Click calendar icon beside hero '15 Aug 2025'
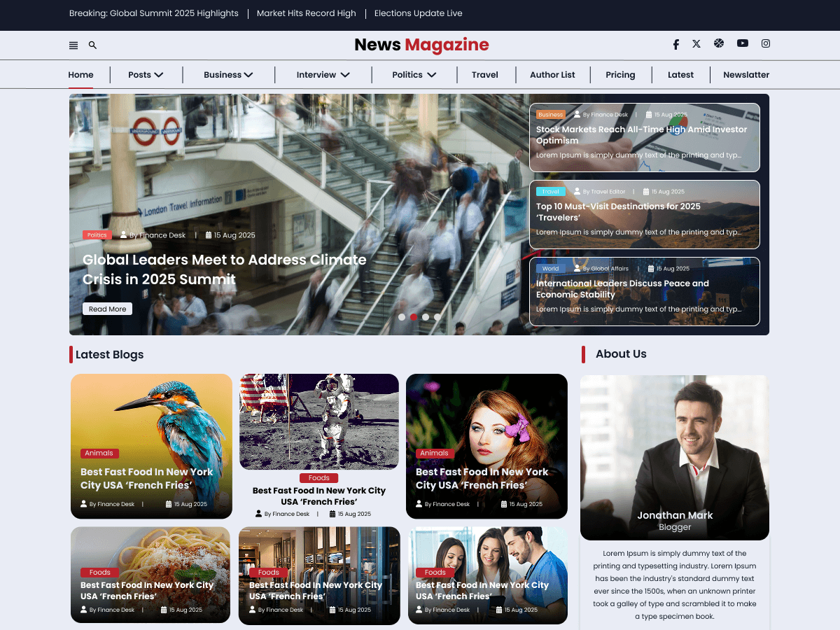This screenshot has width=840, height=630. 209,235
